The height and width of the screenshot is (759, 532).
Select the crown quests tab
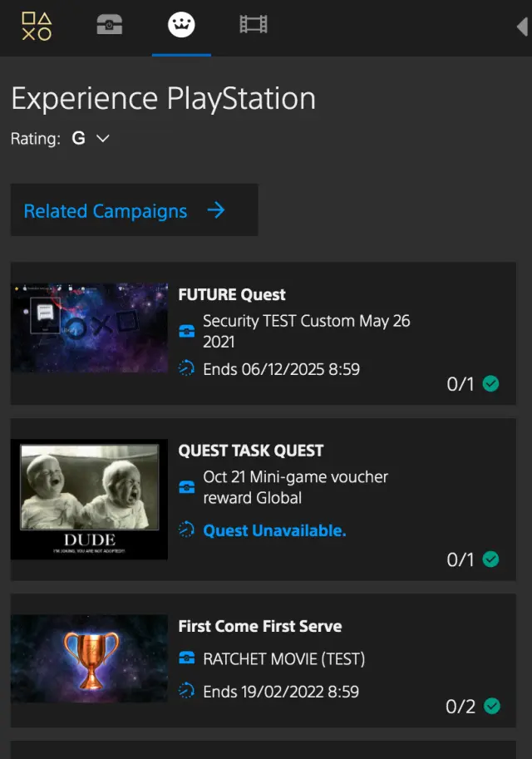point(181,25)
